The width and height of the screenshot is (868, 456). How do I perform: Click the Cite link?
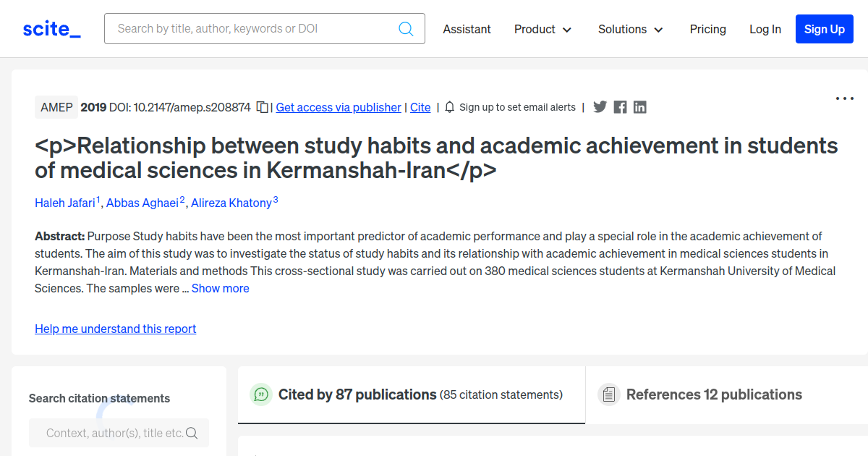420,107
